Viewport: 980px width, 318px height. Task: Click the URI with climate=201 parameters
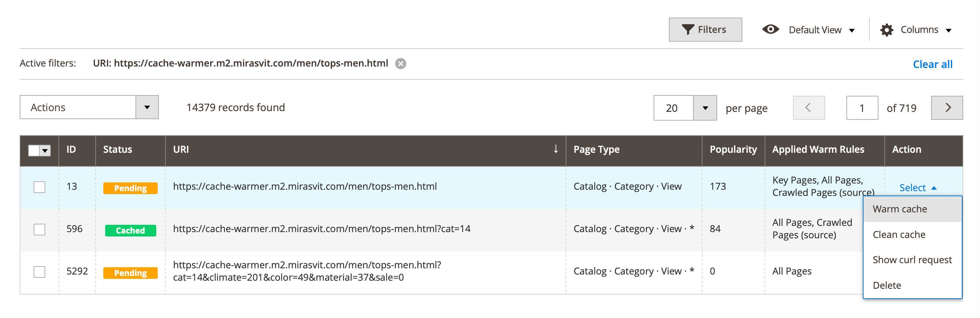pos(307,271)
